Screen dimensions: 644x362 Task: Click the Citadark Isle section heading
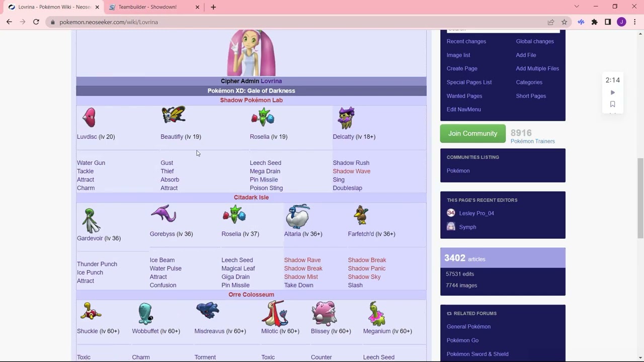tap(251, 198)
